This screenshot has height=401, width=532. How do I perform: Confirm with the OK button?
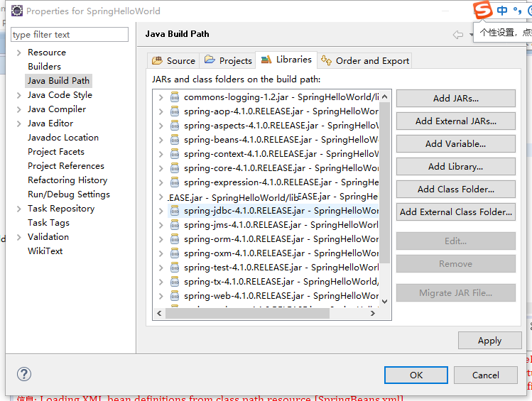416,375
